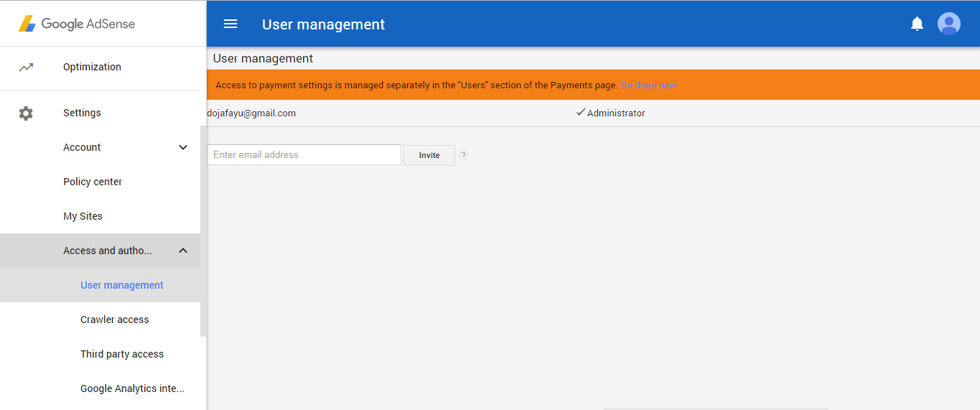The image size is (980, 410).
Task: Open the Optimization menu item
Action: coord(92,67)
